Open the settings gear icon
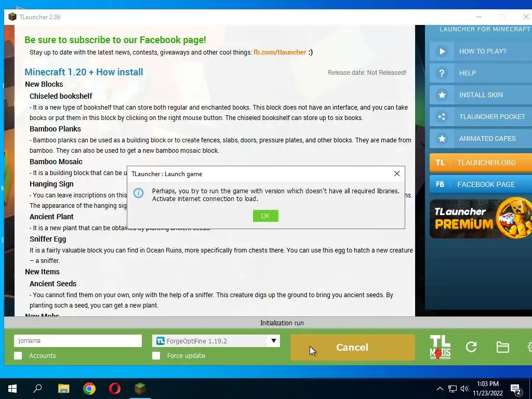Image resolution: width=532 pixels, height=399 pixels. pyautogui.click(x=529, y=347)
